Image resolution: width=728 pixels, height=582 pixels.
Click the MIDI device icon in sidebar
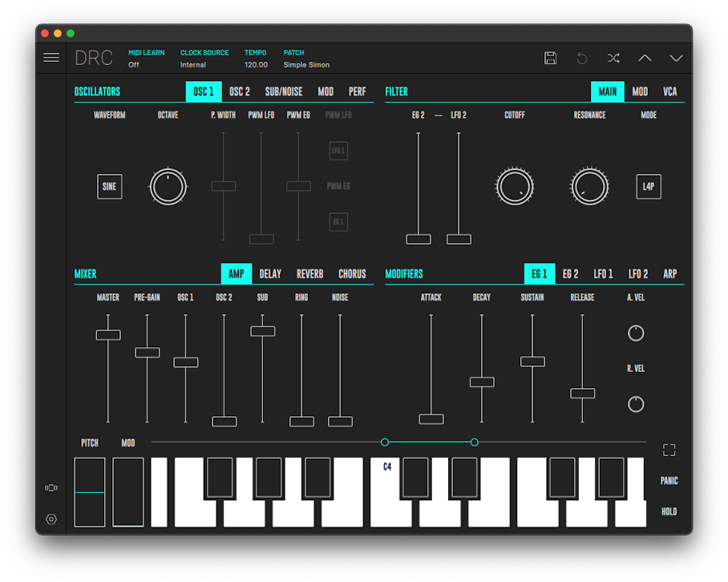pyautogui.click(x=51, y=487)
